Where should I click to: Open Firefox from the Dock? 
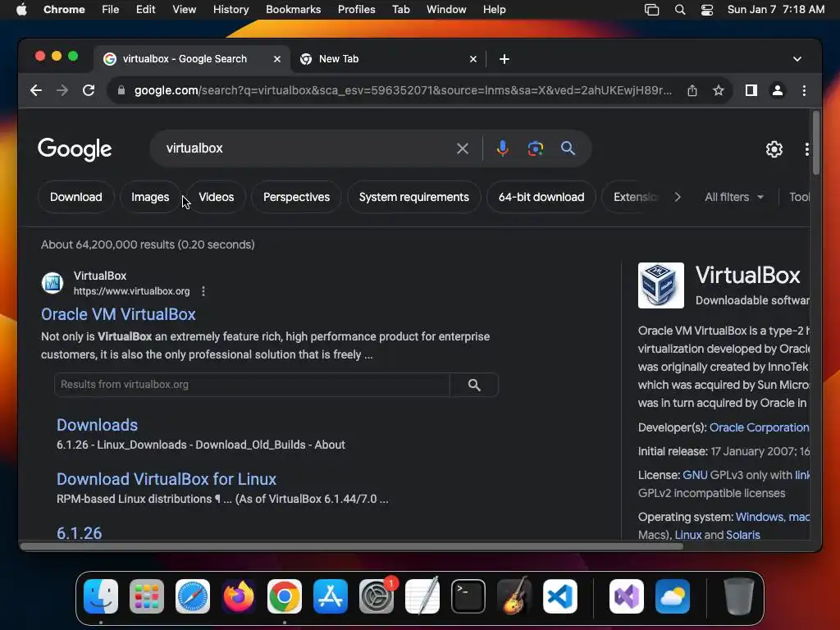tap(239, 596)
